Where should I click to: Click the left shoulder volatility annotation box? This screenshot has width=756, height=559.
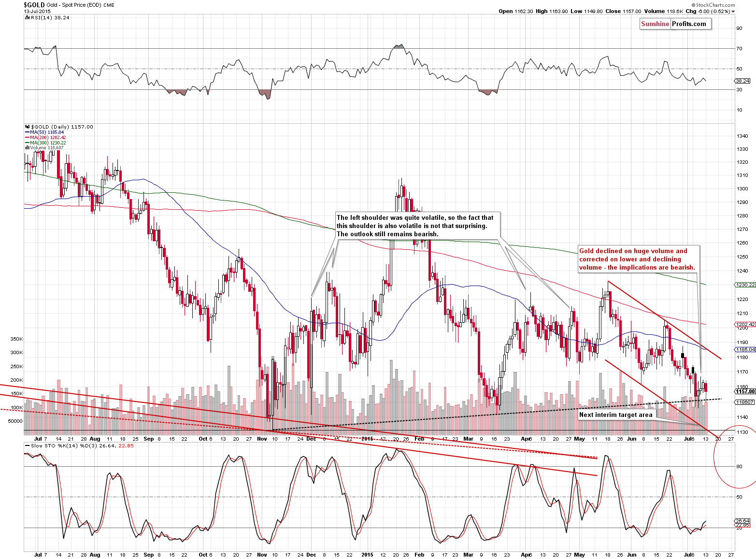(417, 226)
